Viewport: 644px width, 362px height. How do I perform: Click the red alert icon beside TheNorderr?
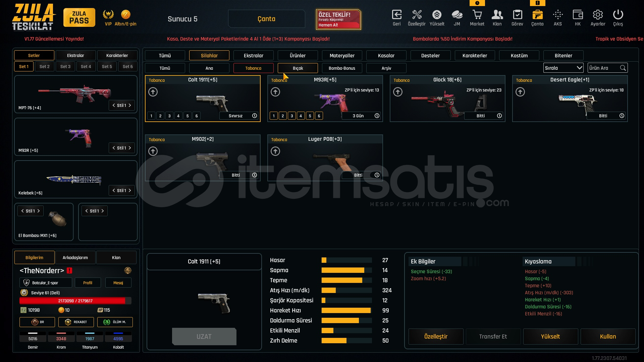tap(69, 270)
